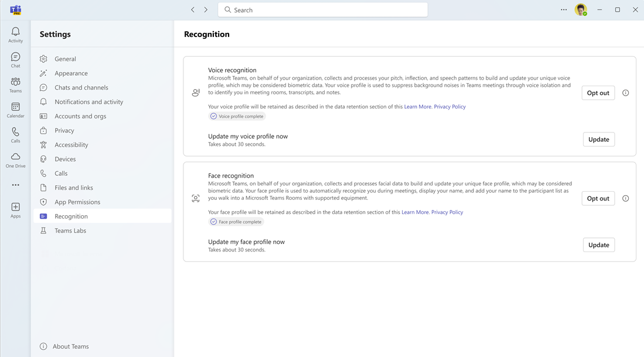Open voice recognition Learn More link

(x=418, y=107)
